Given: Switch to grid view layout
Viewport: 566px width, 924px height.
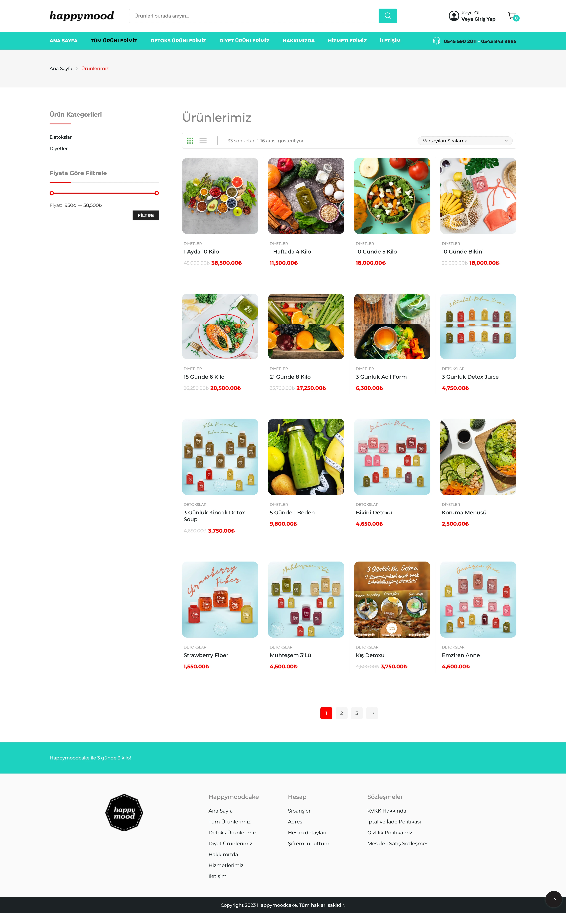Looking at the screenshot, I should click(x=190, y=141).
